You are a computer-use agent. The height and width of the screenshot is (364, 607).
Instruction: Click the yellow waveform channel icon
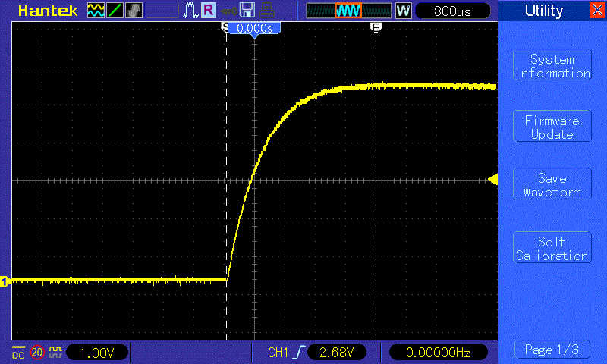(x=96, y=11)
